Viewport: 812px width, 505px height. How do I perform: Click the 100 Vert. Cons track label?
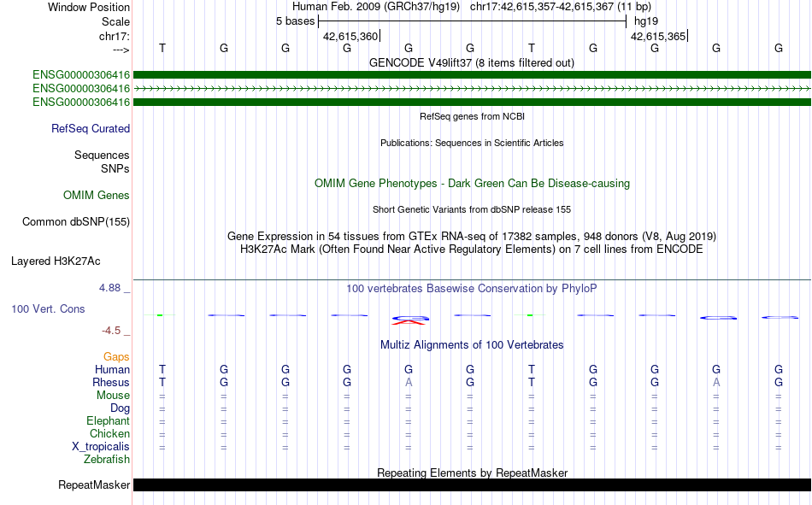[48, 309]
